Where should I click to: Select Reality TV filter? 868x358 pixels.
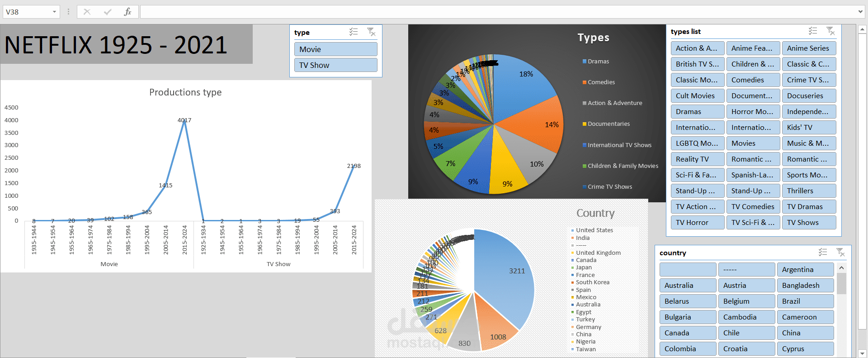click(x=698, y=159)
